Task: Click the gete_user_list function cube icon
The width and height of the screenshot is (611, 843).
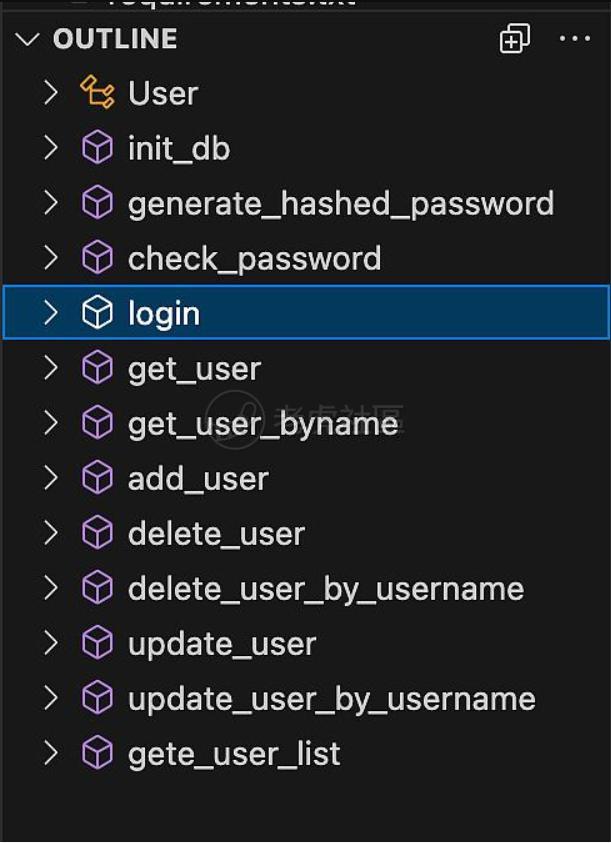Action: [97, 754]
